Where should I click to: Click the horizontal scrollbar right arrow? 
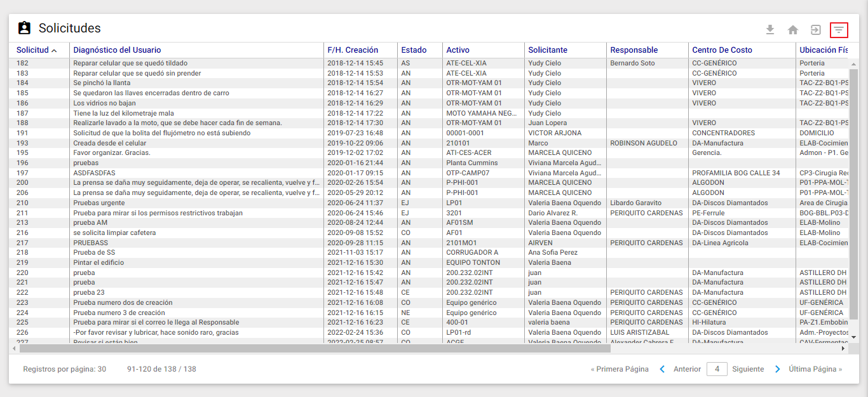[844, 348]
